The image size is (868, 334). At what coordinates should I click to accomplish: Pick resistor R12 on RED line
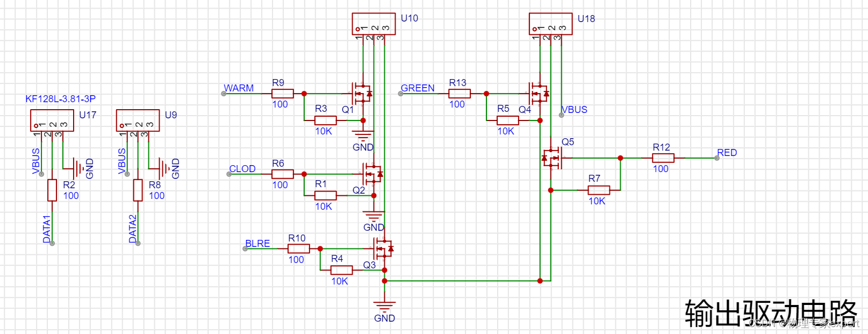coord(663,158)
